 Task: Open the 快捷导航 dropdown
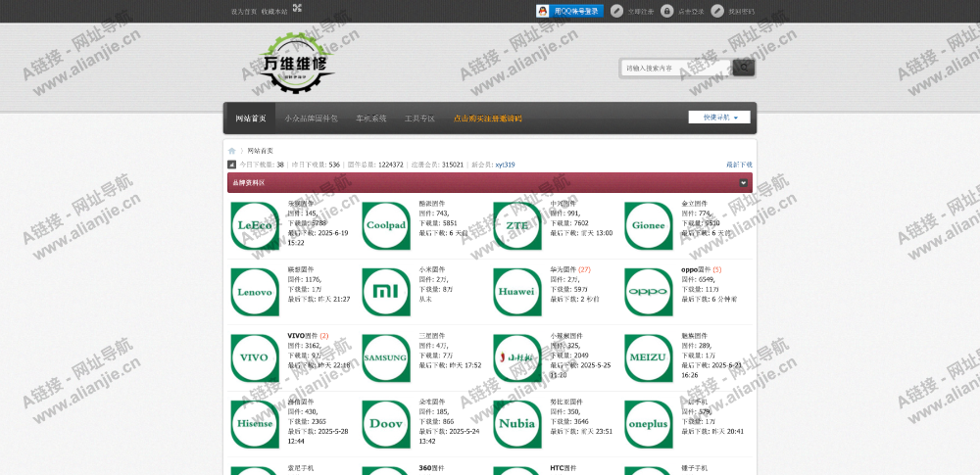(719, 117)
